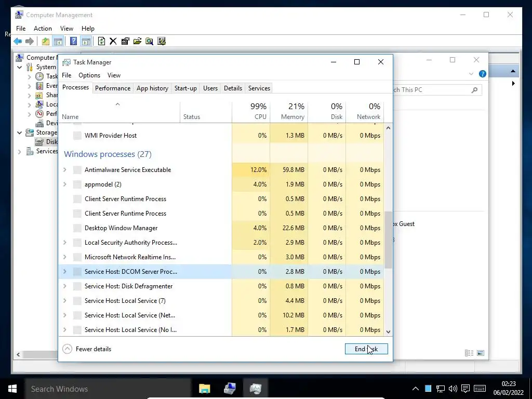
Task: Expand Antimalware Service Executable process
Action: click(65, 170)
